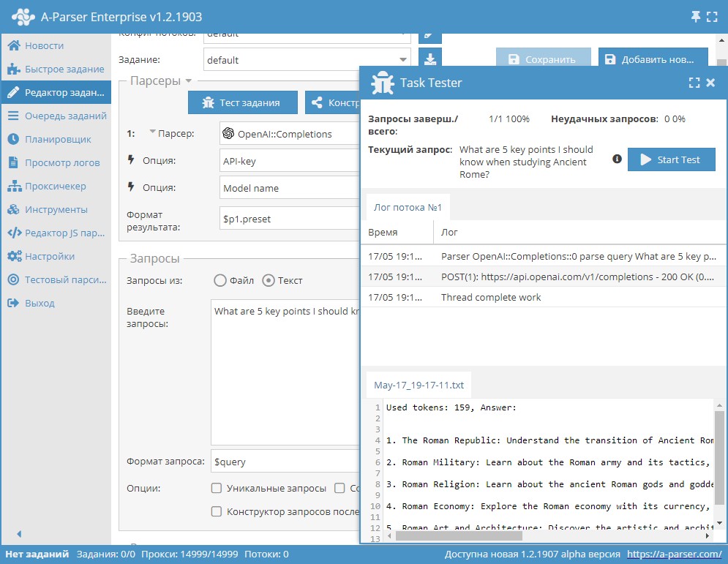Click result line 'Used tokens: 159, Answer:'

451,407
